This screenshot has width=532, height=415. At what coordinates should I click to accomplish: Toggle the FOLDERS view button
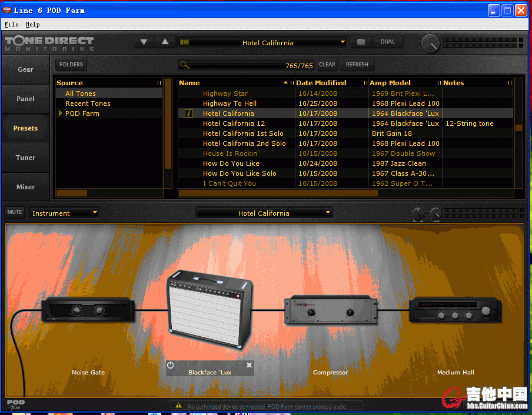(71, 65)
